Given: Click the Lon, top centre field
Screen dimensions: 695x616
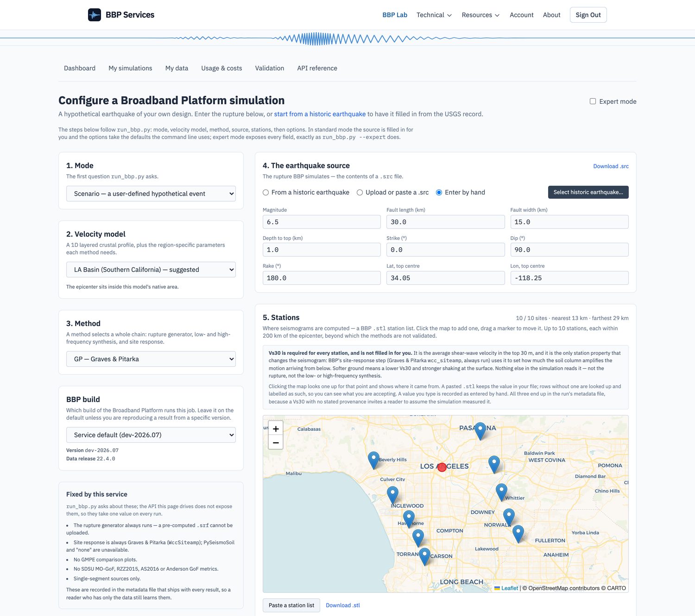Looking at the screenshot, I should pyautogui.click(x=569, y=278).
